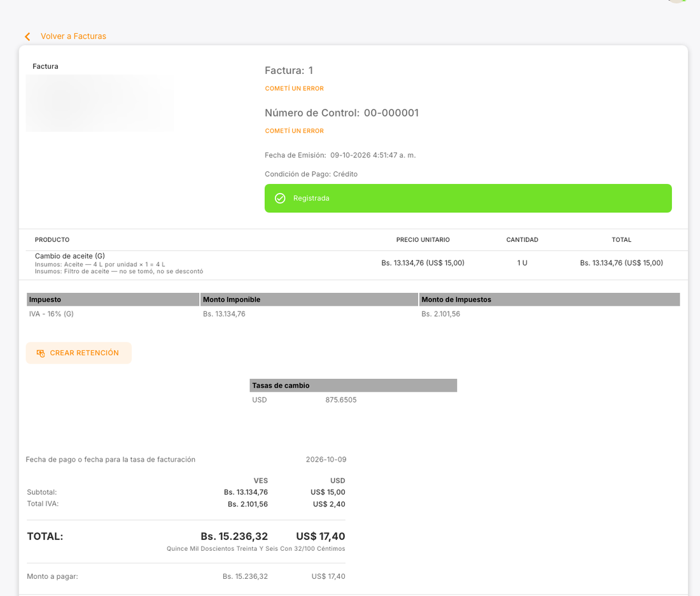Select the product name Cambio de aceite (G)
Image resolution: width=700 pixels, height=596 pixels.
pyautogui.click(x=69, y=256)
